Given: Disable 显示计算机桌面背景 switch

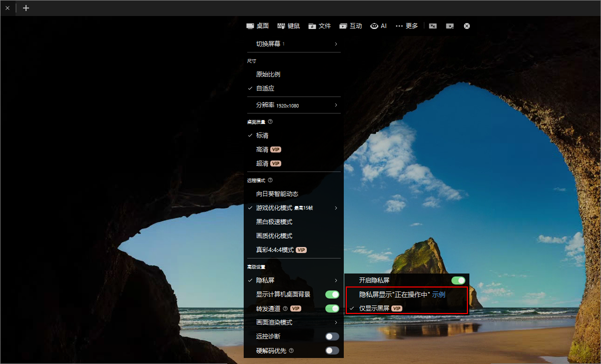Looking at the screenshot, I should pos(332,294).
